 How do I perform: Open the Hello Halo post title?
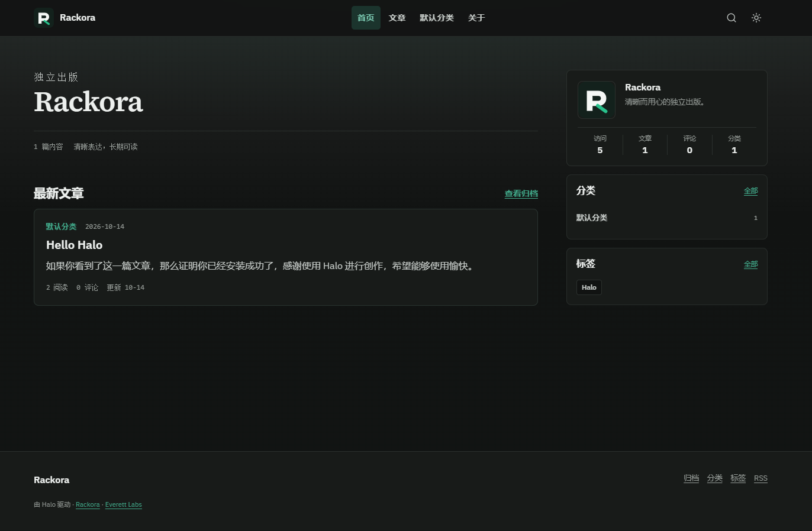[74, 245]
